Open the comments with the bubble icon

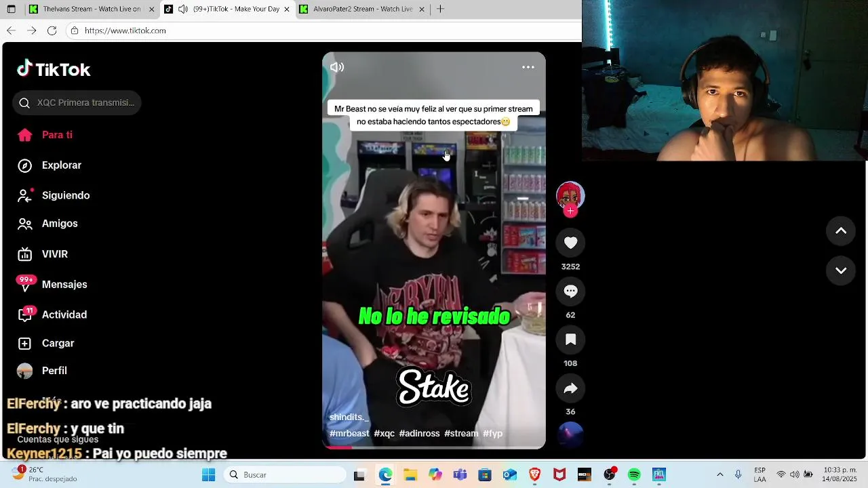570,291
